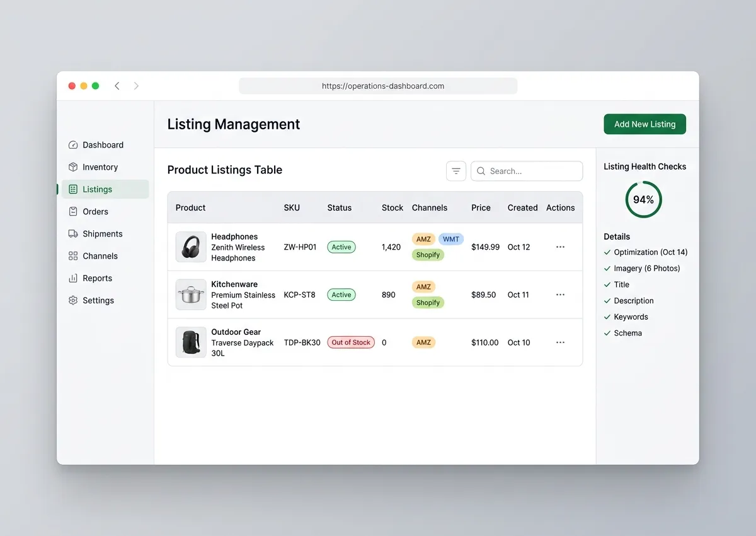Go forward with browser forward arrow

136,86
